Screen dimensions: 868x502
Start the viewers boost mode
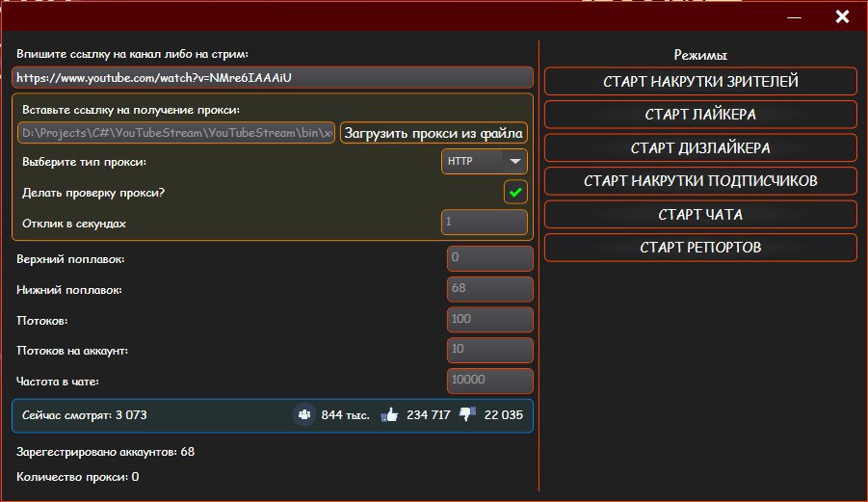[x=700, y=81]
